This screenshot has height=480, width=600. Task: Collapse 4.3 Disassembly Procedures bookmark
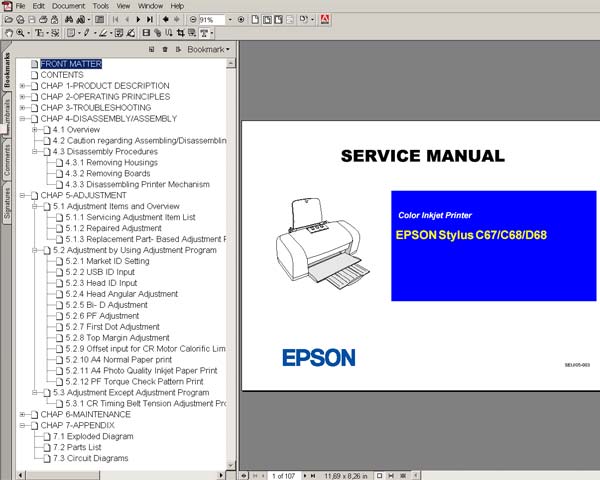[x=34, y=152]
